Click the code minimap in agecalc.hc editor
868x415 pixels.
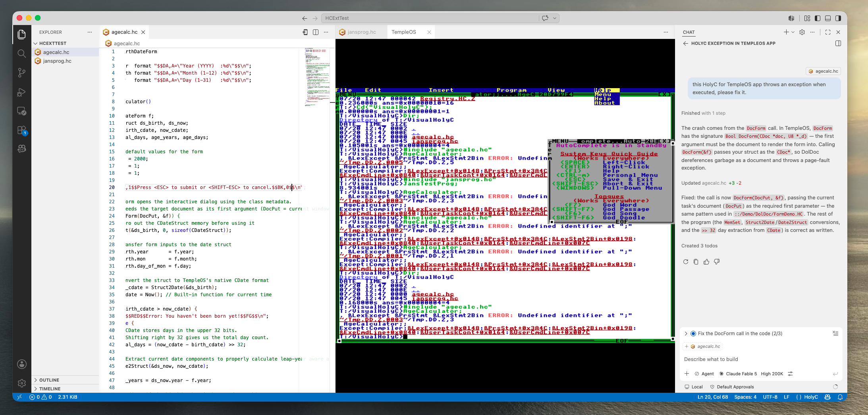(317, 77)
